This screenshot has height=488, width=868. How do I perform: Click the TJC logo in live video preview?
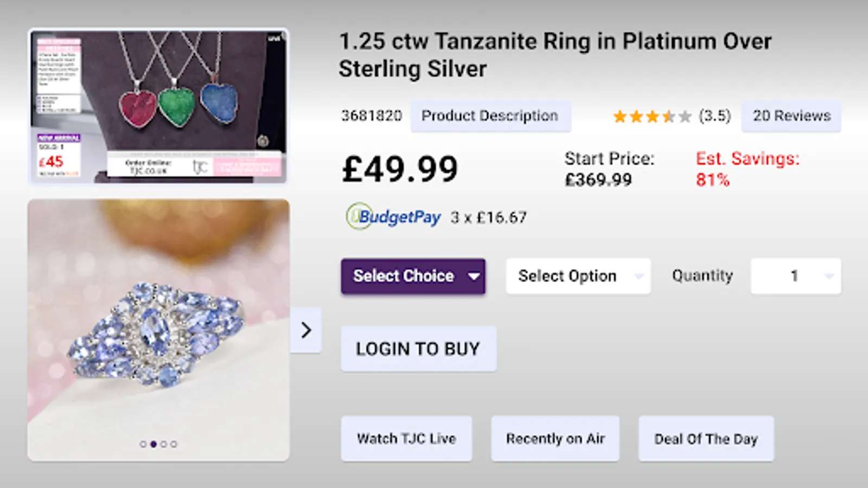click(200, 167)
